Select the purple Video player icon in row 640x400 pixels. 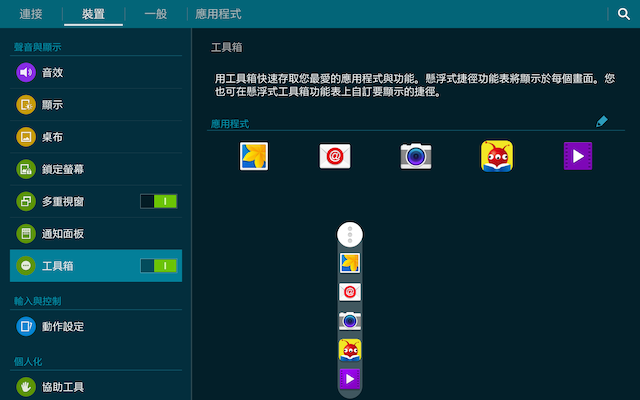coord(578,156)
